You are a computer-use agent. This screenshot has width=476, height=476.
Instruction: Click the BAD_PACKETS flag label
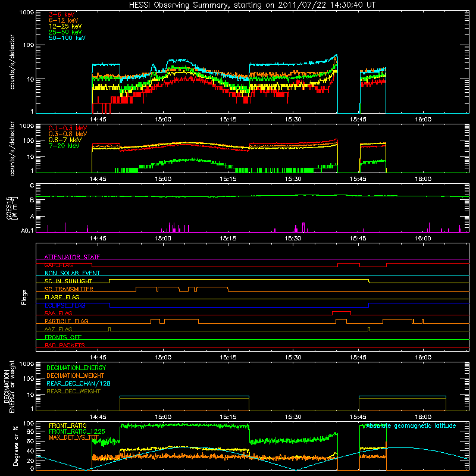click(x=65, y=345)
